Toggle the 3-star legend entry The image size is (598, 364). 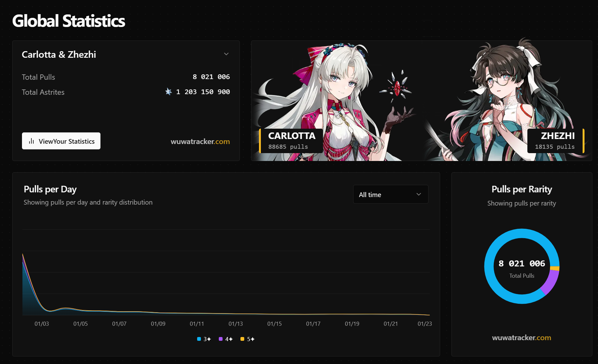(204, 339)
